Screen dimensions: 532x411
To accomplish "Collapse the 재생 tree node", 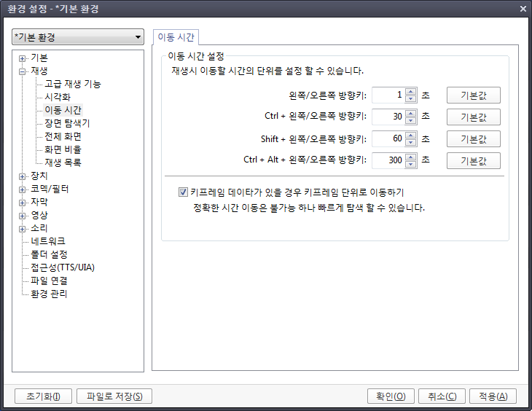I will coord(23,71).
